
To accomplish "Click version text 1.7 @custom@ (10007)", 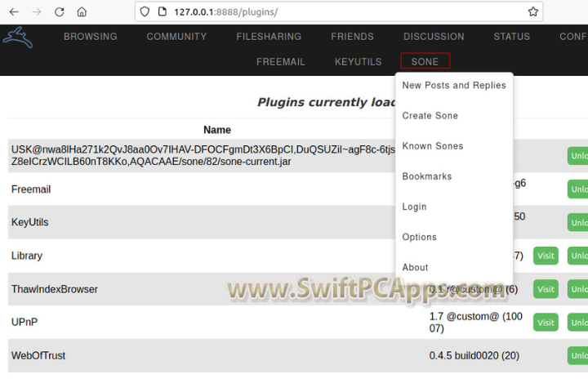I will pos(476,323).
